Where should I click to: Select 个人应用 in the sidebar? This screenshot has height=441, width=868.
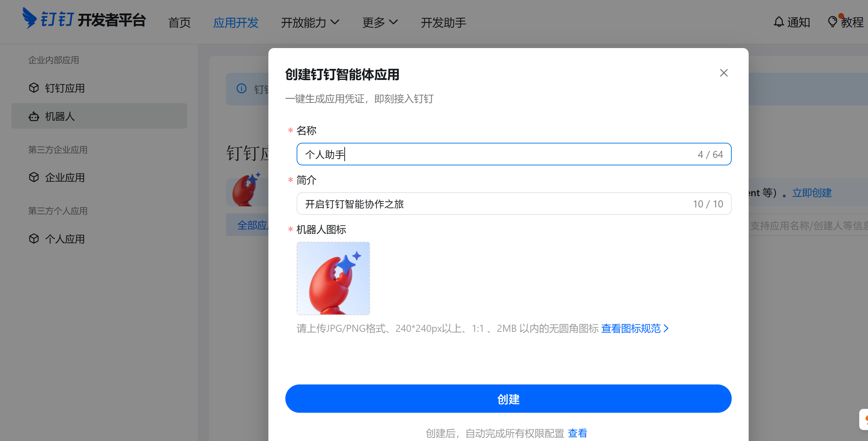point(99,239)
